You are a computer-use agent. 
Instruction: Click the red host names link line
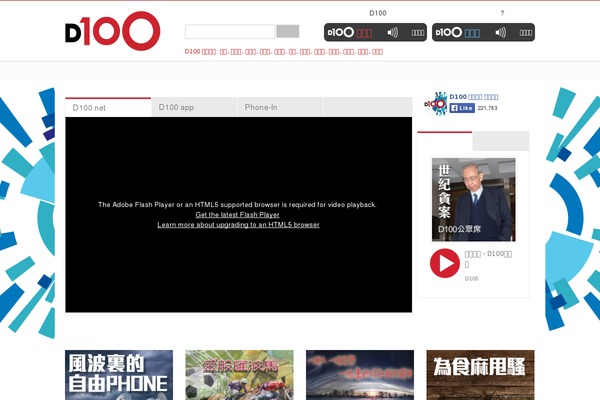(284, 52)
